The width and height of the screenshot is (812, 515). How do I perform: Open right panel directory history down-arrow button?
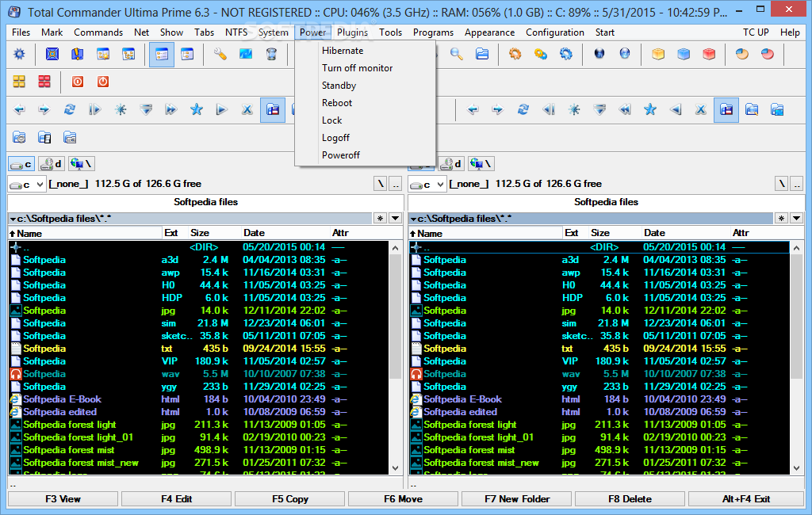(796, 219)
